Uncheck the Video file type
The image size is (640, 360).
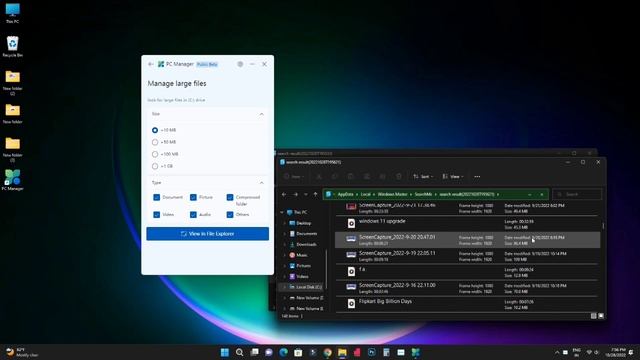click(157, 214)
